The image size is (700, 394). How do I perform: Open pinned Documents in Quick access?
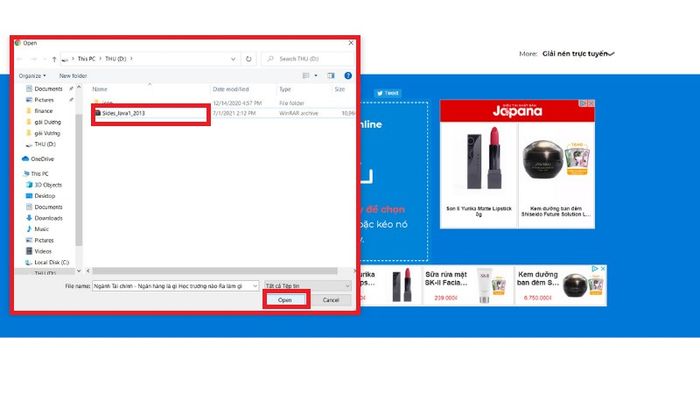(x=48, y=89)
